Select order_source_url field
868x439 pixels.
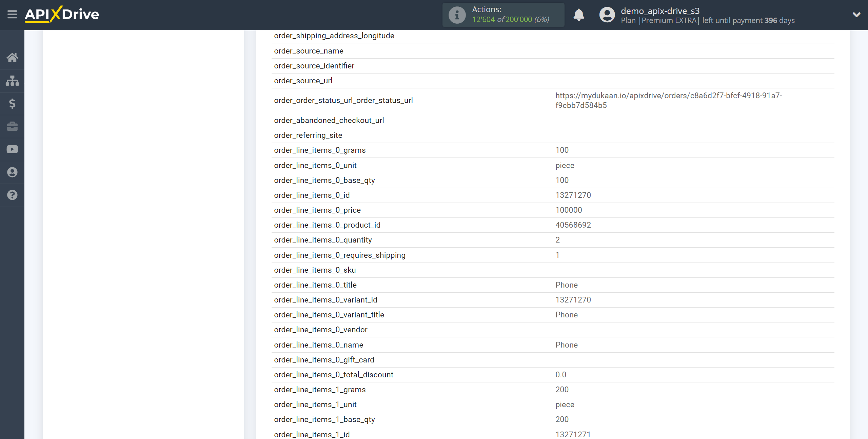point(553,81)
